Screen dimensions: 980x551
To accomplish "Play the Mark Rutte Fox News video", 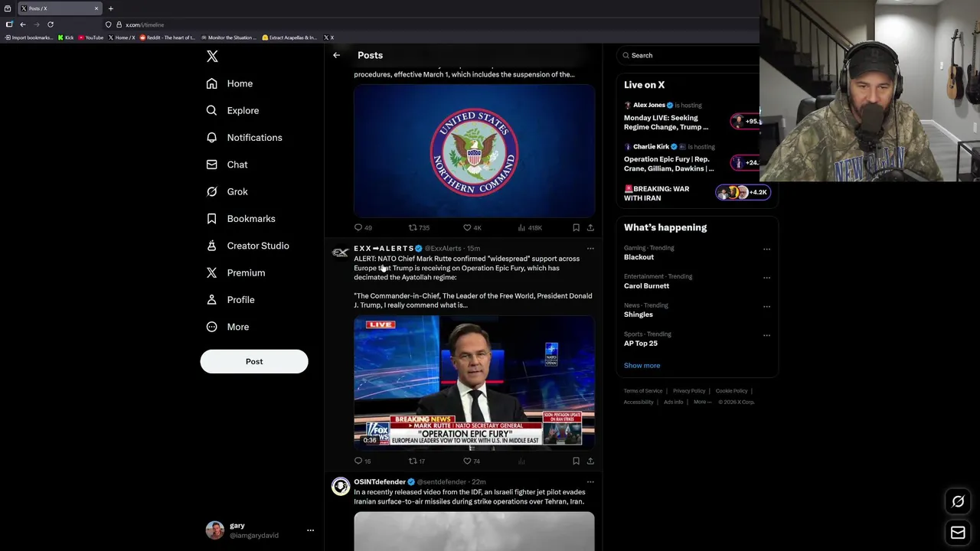I will coord(474,383).
